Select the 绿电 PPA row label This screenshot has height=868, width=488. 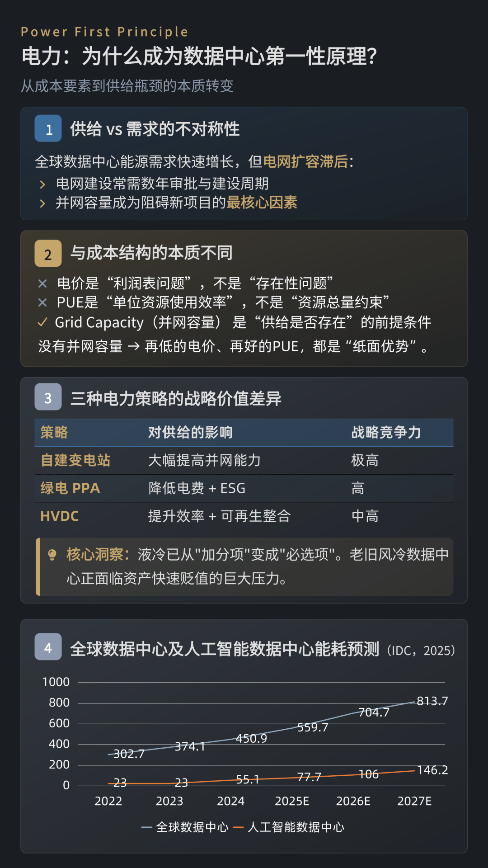point(70,488)
